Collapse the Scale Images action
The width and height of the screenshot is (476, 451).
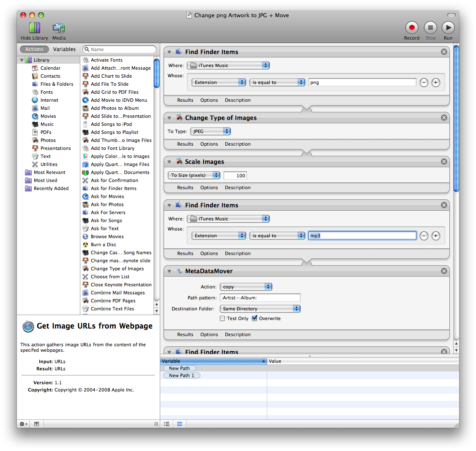coord(170,162)
